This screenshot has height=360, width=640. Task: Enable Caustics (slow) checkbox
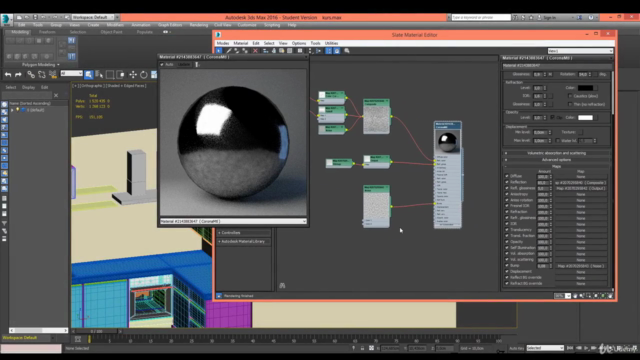[x=570, y=96]
